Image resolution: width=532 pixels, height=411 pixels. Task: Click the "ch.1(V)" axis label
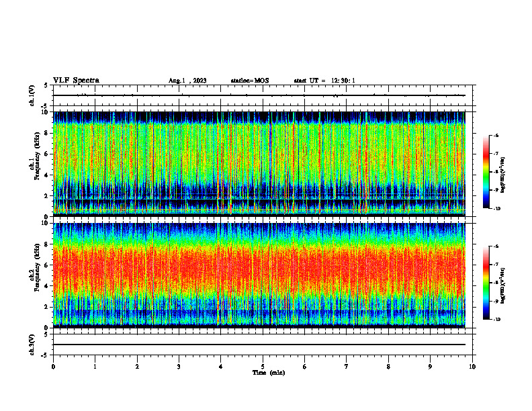point(32,95)
